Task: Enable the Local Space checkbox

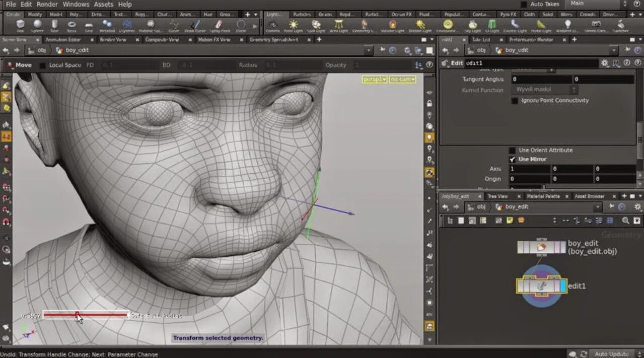Action: 43,65
